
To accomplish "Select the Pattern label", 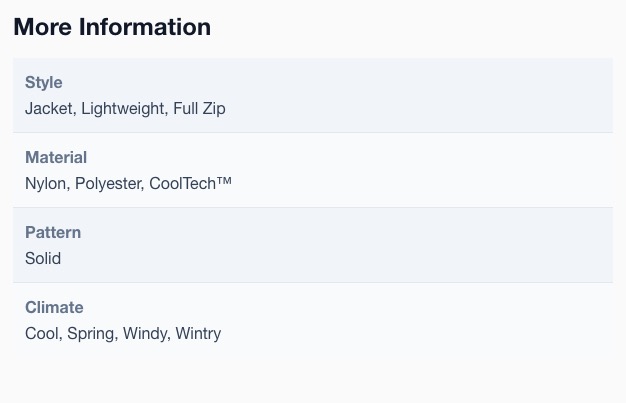I will point(53,232).
